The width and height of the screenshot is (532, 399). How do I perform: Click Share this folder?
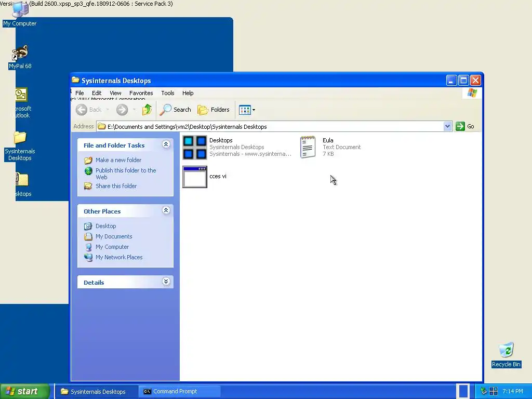coord(116,186)
